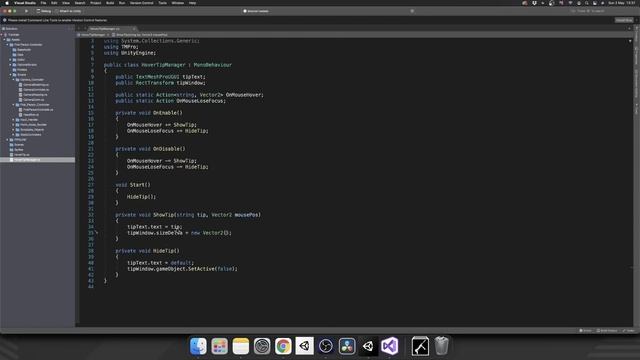
Task: Open the pen tablet app Dock icon
Action: 420,346
